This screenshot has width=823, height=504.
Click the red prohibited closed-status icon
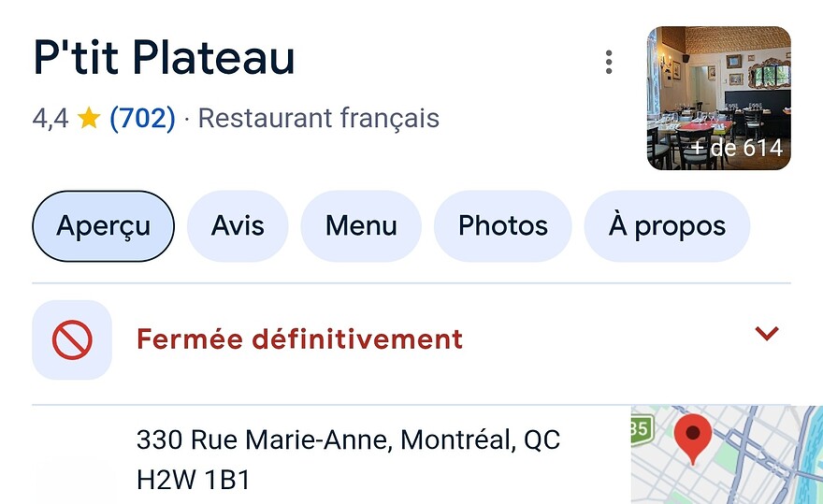click(x=72, y=339)
